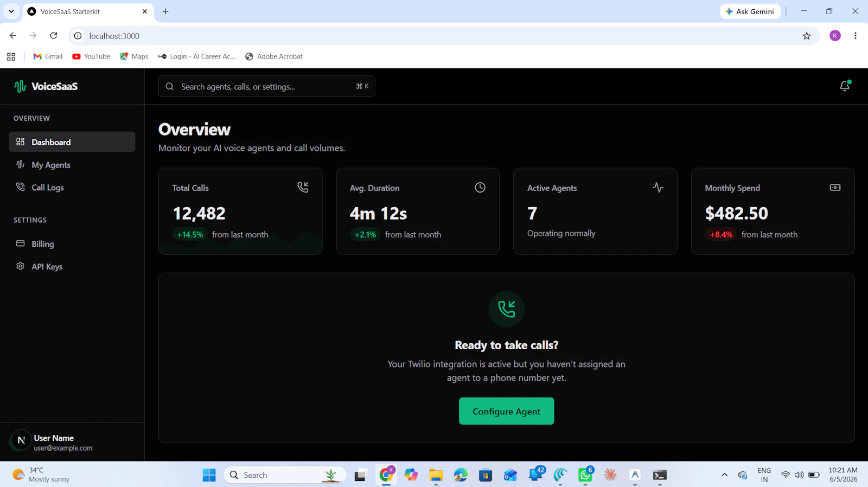The image size is (868, 487).
Task: Open WhatsApp from the taskbar
Action: [x=585, y=475]
